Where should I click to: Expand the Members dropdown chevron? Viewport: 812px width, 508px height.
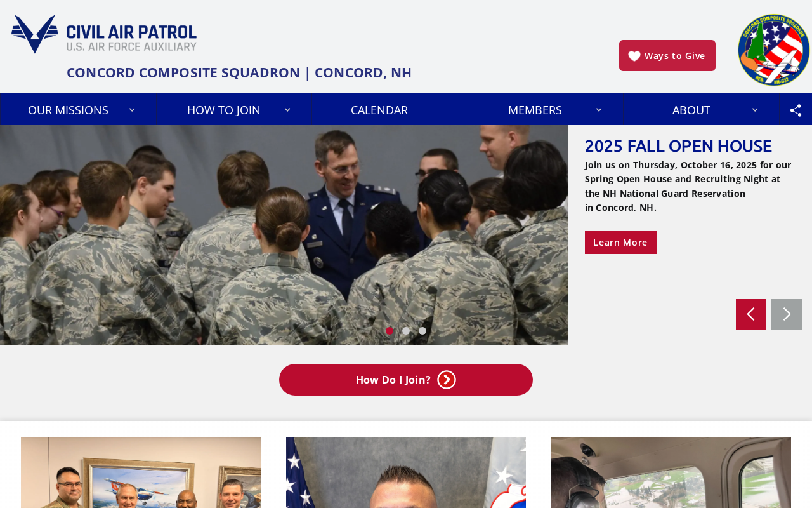click(599, 110)
